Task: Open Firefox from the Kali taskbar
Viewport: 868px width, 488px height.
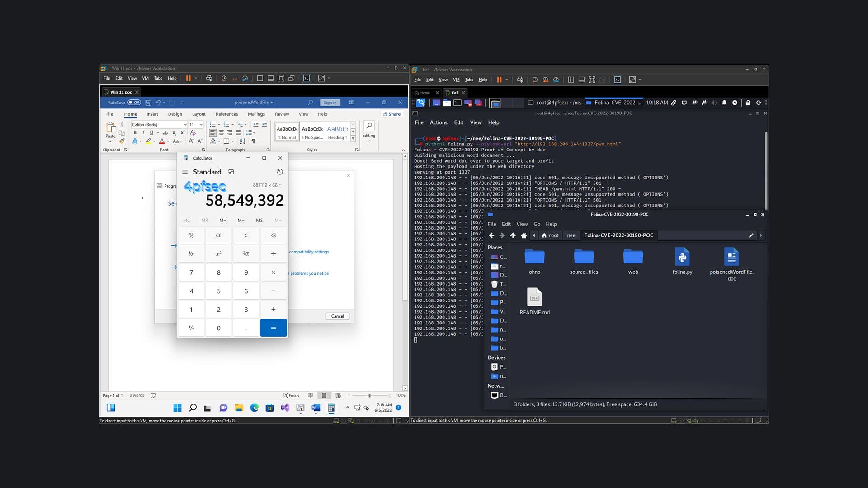Action: coord(435,103)
